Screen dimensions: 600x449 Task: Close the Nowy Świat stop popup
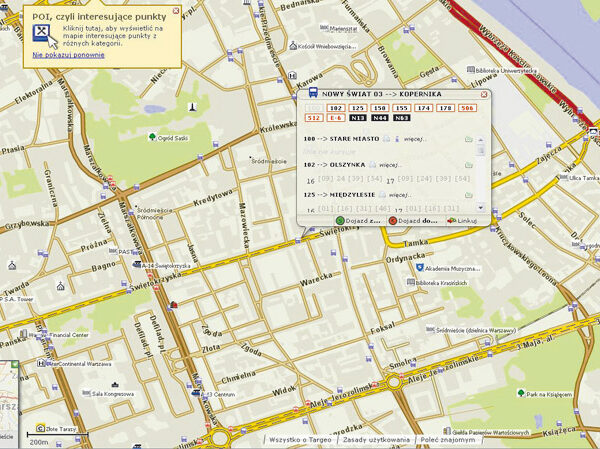click(x=485, y=93)
